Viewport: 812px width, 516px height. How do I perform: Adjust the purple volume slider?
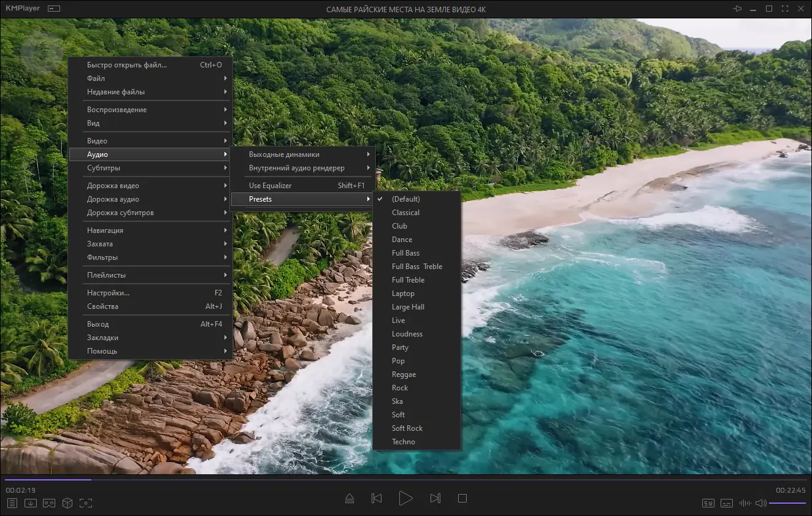click(x=787, y=503)
